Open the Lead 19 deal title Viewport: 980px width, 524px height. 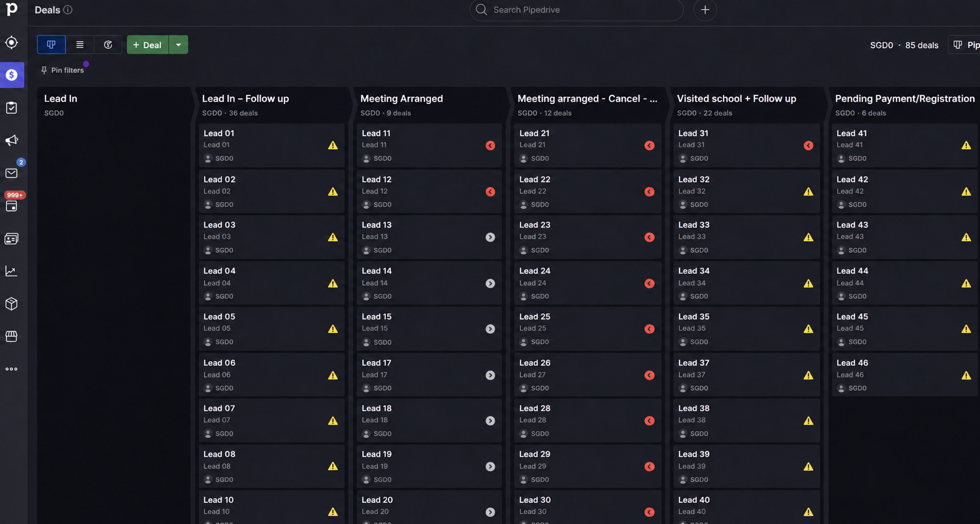377,454
